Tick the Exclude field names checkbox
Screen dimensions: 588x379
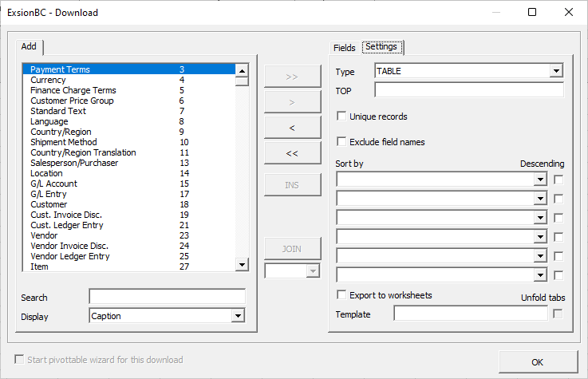tap(341, 142)
